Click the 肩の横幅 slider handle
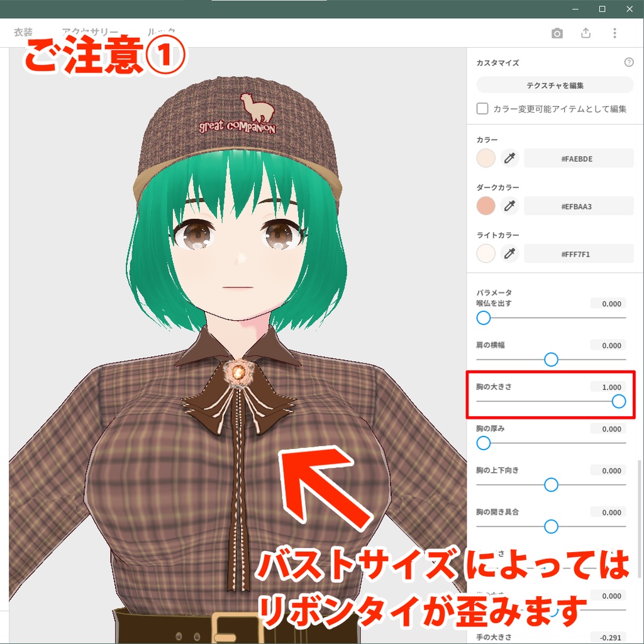This screenshot has width=644, height=644. coord(551,359)
